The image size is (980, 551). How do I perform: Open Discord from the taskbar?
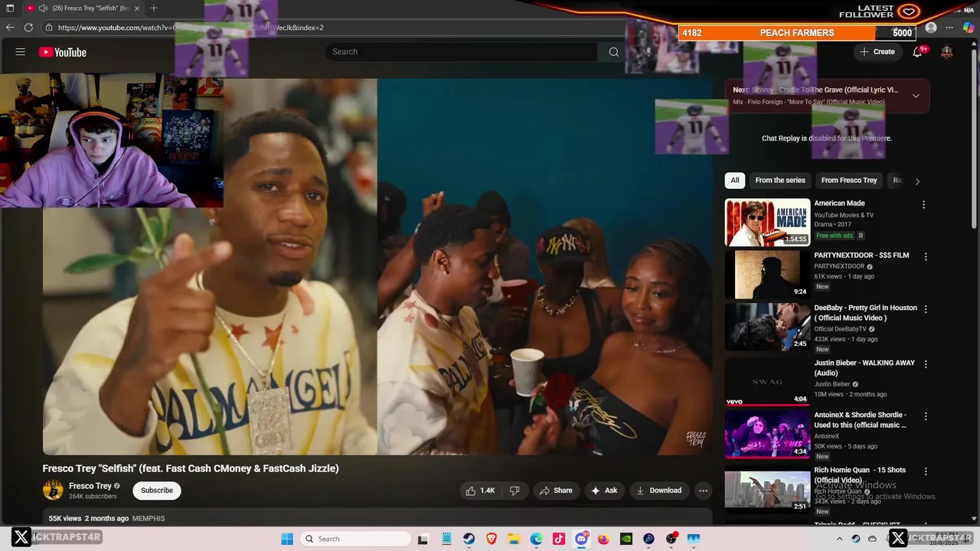coord(581,539)
